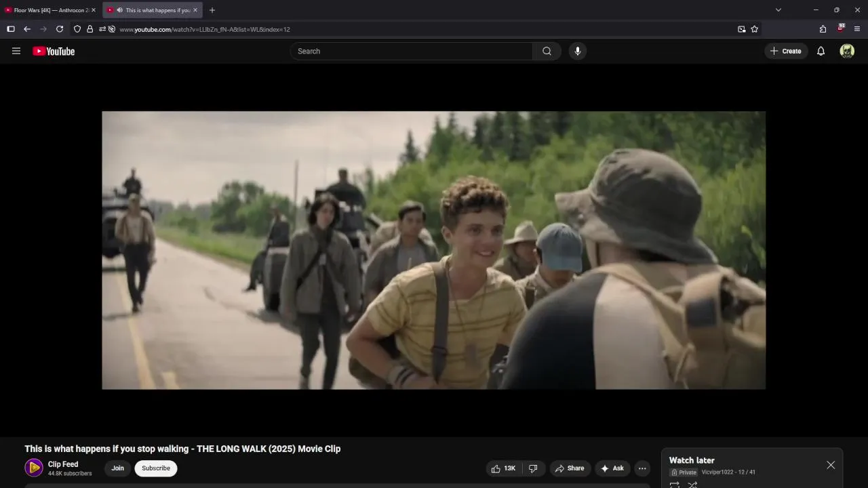The image size is (868, 488).
Task: Open the account avatar menu
Action: click(847, 51)
